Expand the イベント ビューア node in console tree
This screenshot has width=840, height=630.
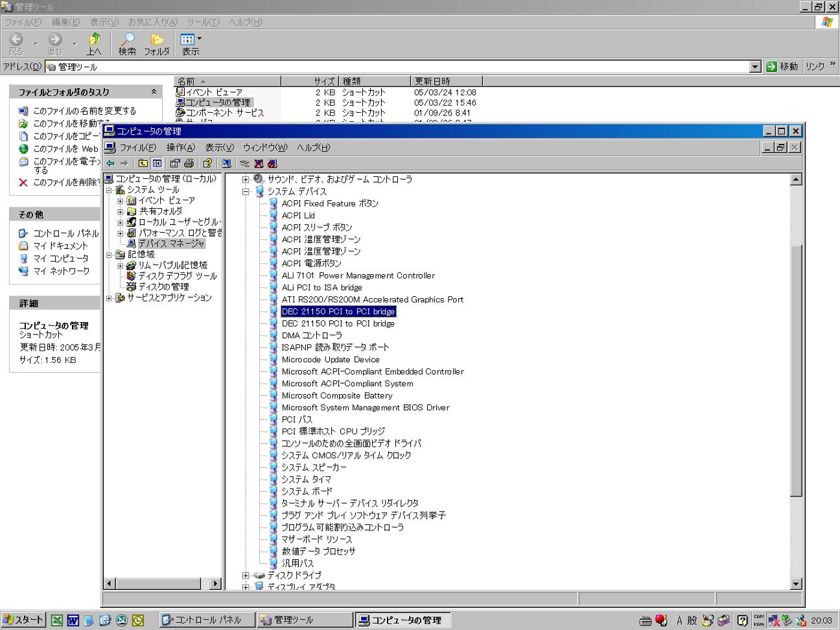pyautogui.click(x=121, y=201)
